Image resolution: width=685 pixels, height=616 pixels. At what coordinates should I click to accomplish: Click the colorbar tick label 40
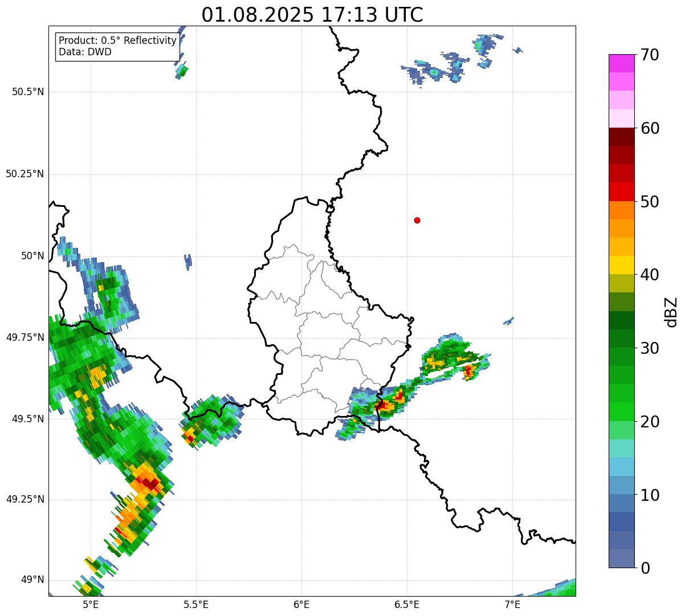click(650, 275)
